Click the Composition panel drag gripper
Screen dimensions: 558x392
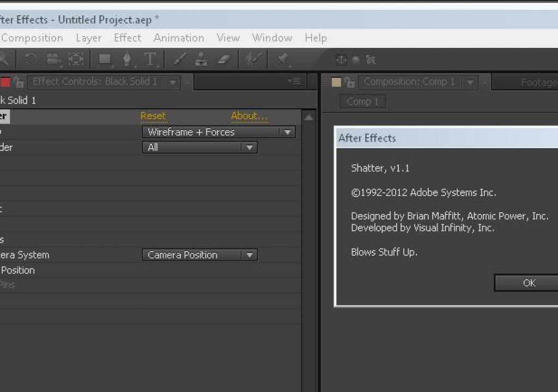pos(326,82)
